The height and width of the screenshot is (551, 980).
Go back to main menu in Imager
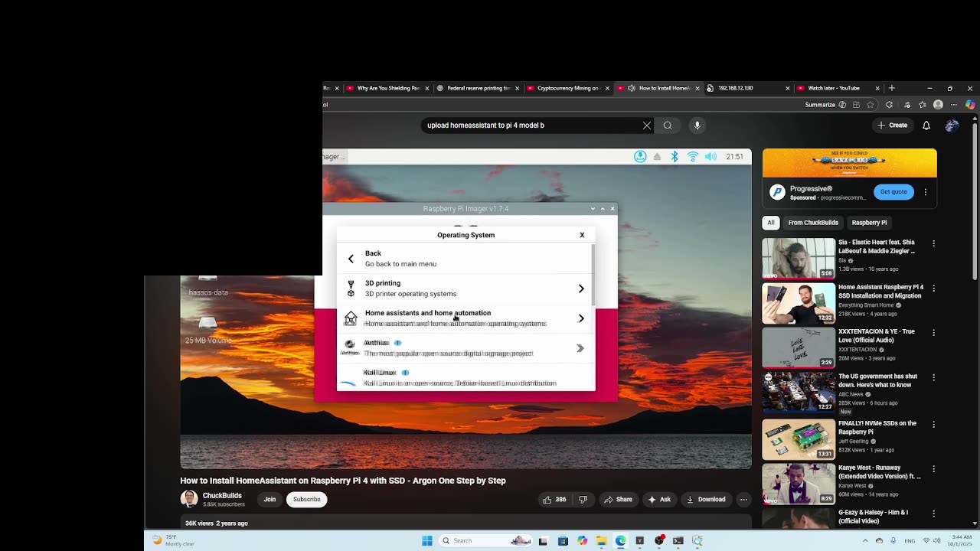coord(465,259)
